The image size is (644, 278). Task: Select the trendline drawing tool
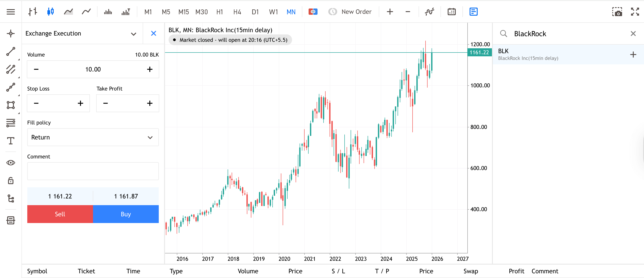(11, 52)
